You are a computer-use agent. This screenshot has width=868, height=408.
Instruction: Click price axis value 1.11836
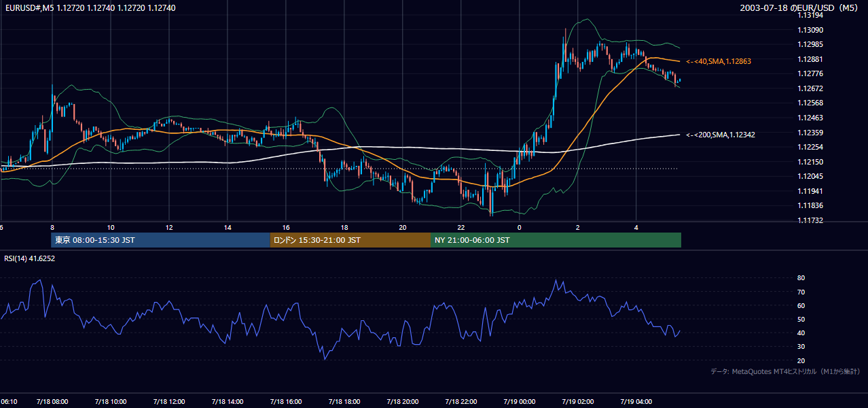pos(810,205)
